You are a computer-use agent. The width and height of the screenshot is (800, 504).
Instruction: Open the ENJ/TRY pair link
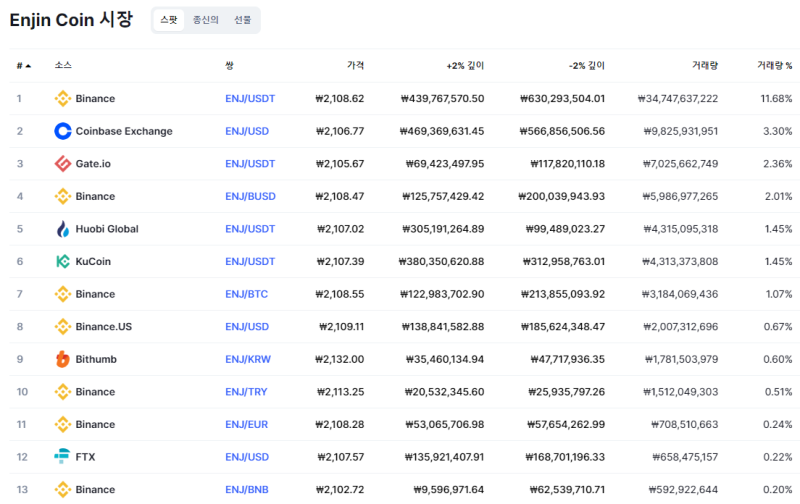point(246,392)
